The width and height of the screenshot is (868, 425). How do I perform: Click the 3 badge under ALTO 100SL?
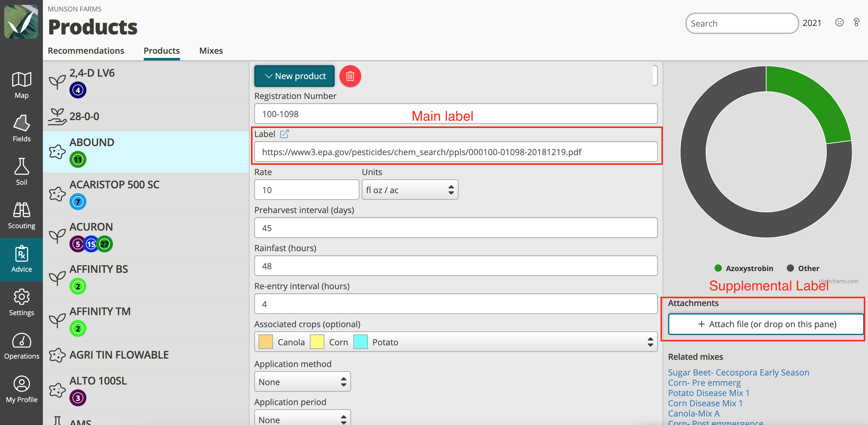tap(78, 398)
